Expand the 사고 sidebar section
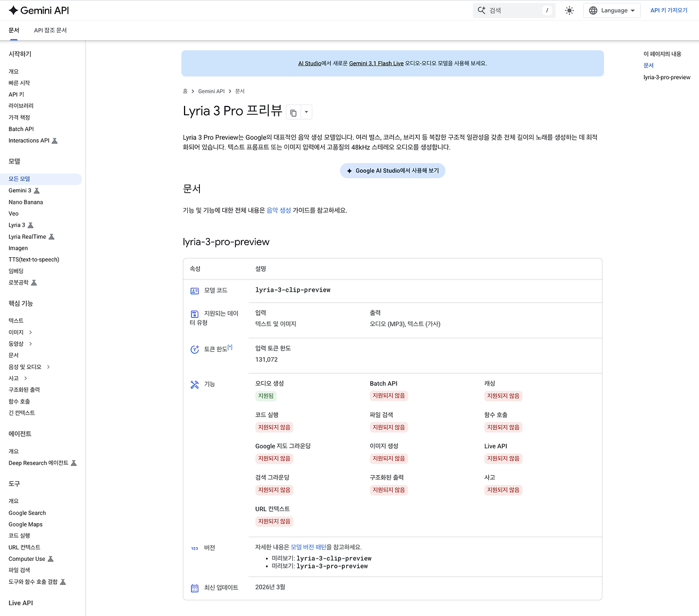This screenshot has height=616, width=699. point(25,378)
